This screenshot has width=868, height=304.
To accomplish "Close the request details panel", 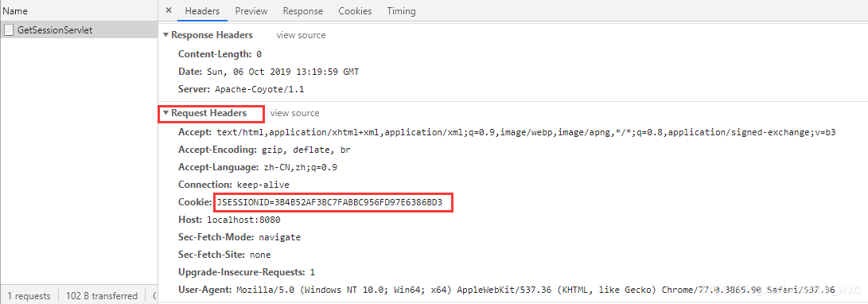I will click(169, 10).
